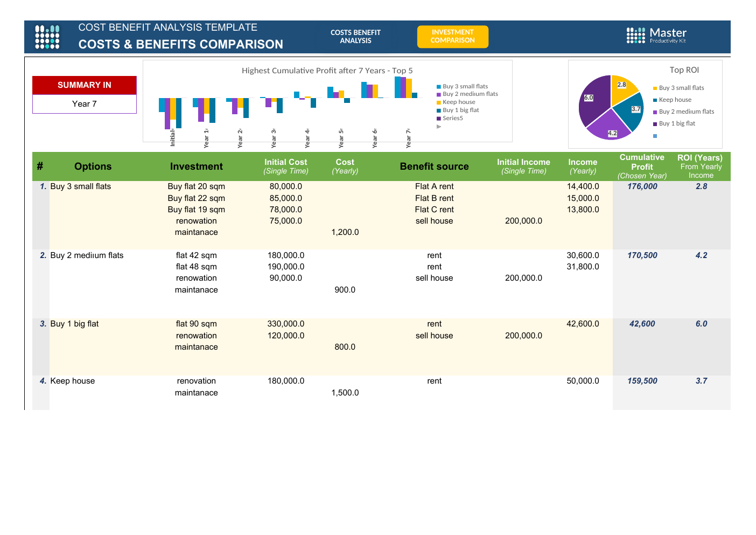Click the 42,600 cumulative profit value
Screen dimensions: 756x535
coord(642,324)
